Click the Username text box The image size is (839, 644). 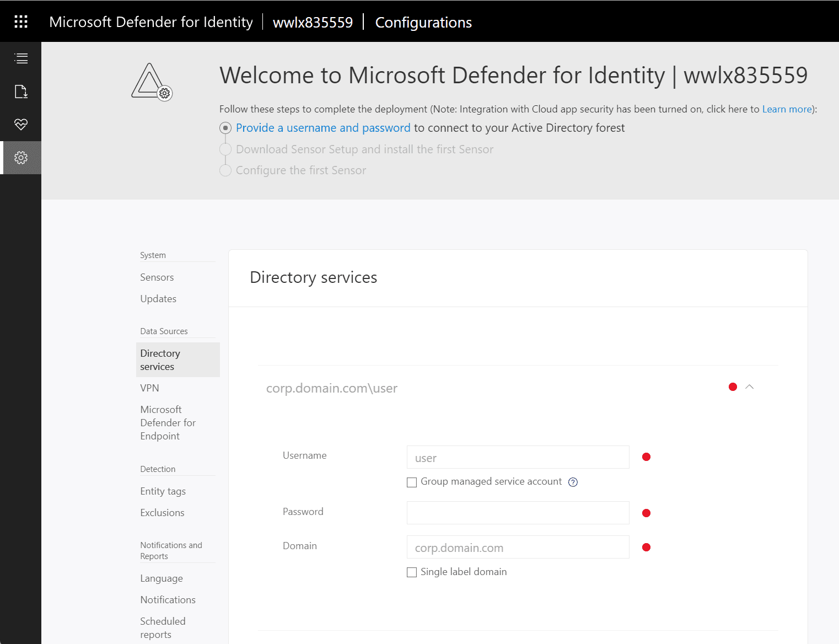click(x=518, y=457)
